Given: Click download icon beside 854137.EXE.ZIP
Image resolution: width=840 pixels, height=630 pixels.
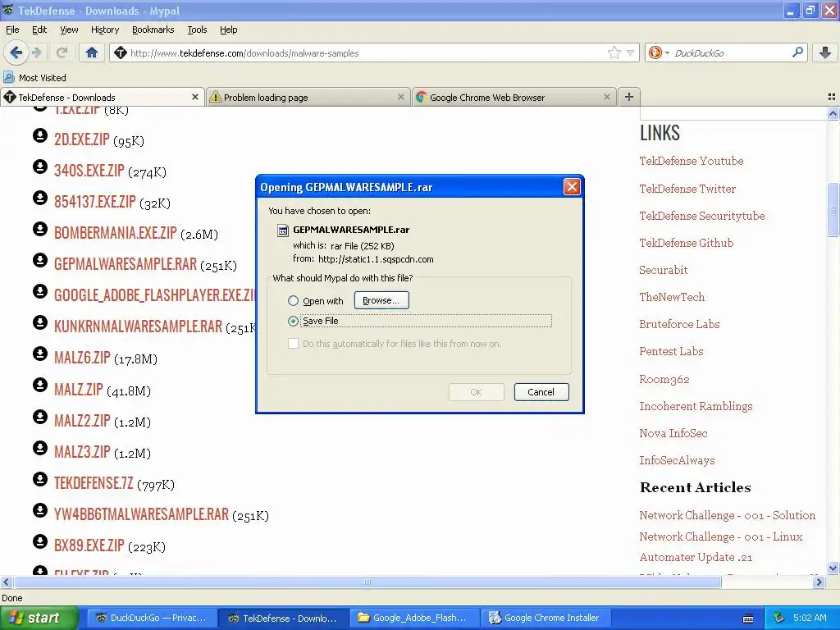Looking at the screenshot, I should point(40,198).
